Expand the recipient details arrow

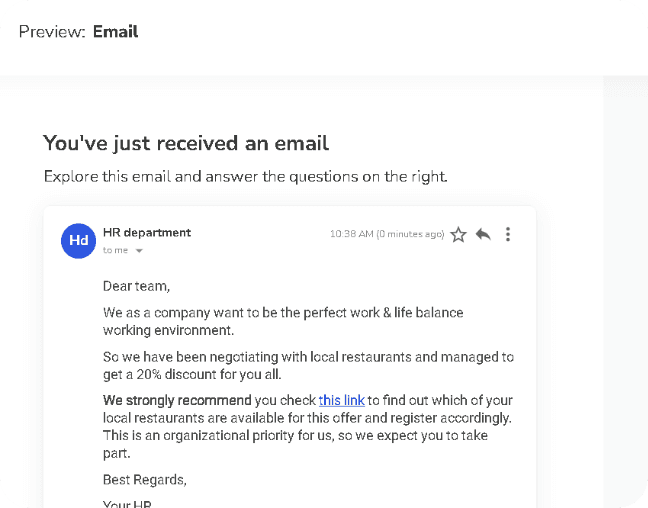[x=139, y=250]
